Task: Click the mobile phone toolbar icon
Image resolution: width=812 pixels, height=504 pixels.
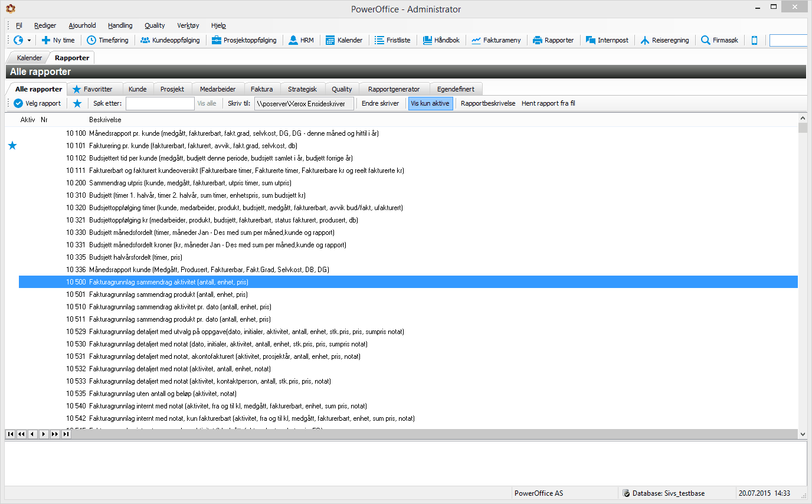Action: [x=755, y=40]
